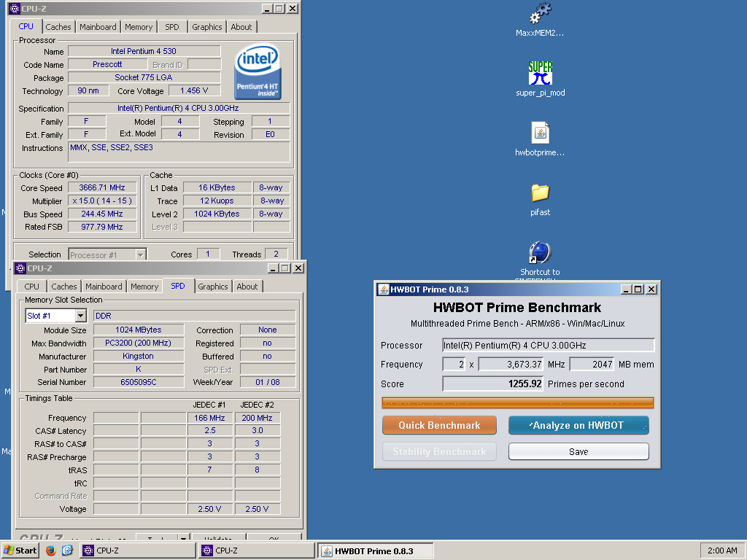Click the taskbar clock showing 2:00 AM
The image size is (747, 560).
(722, 551)
